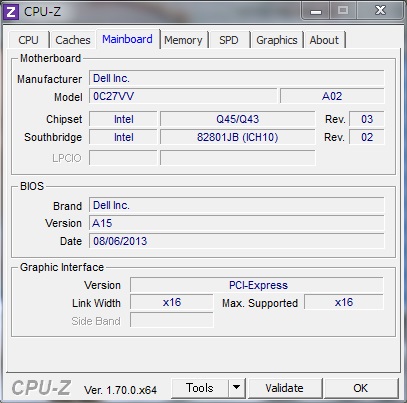The width and height of the screenshot is (407, 403).
Task: Click the Southbridge 82801JB (ICH10) field
Action: coord(238,137)
